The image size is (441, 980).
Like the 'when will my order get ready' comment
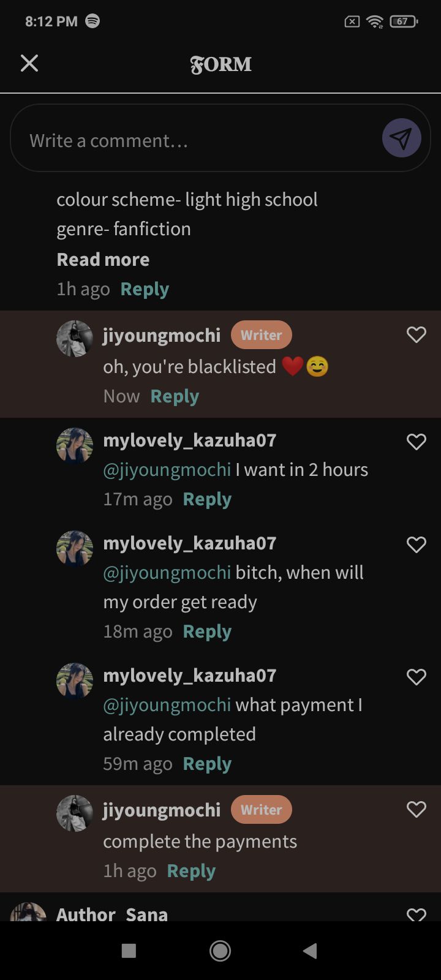point(416,545)
